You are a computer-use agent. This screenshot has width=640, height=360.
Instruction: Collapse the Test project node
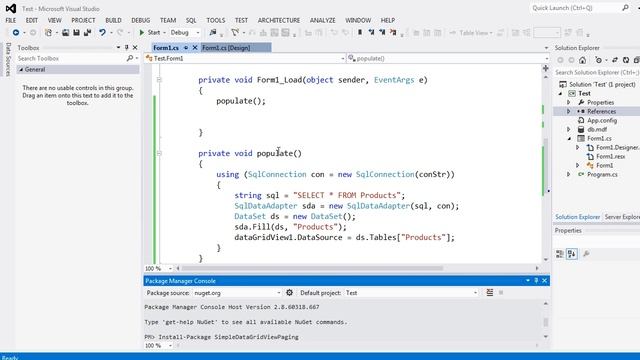(x=560, y=93)
